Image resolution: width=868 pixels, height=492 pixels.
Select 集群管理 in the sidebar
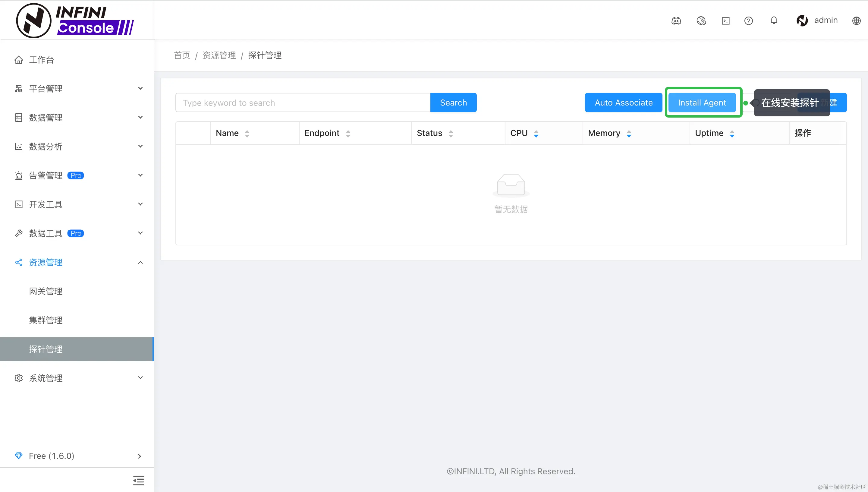coord(46,320)
